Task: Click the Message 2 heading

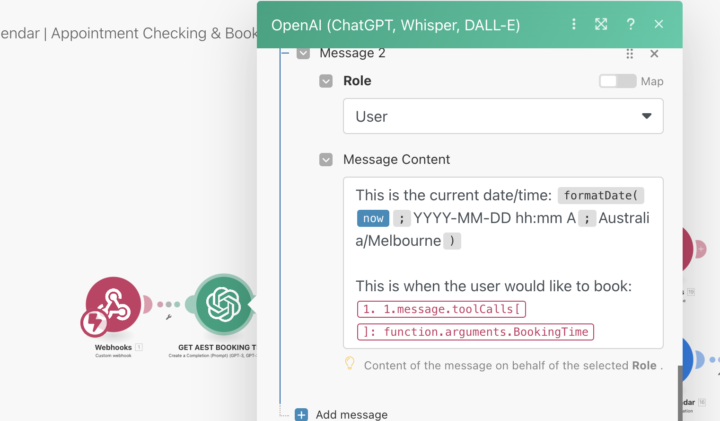Action: pyautogui.click(x=352, y=53)
